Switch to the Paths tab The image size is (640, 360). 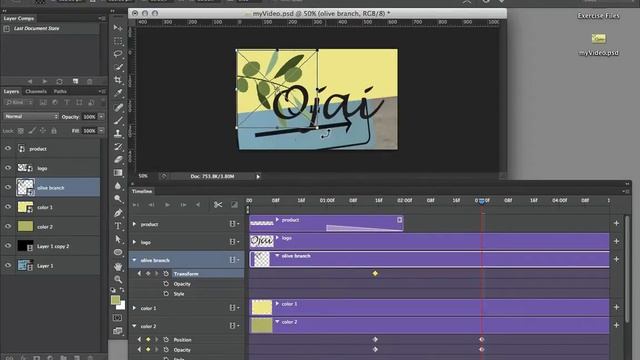coord(60,91)
